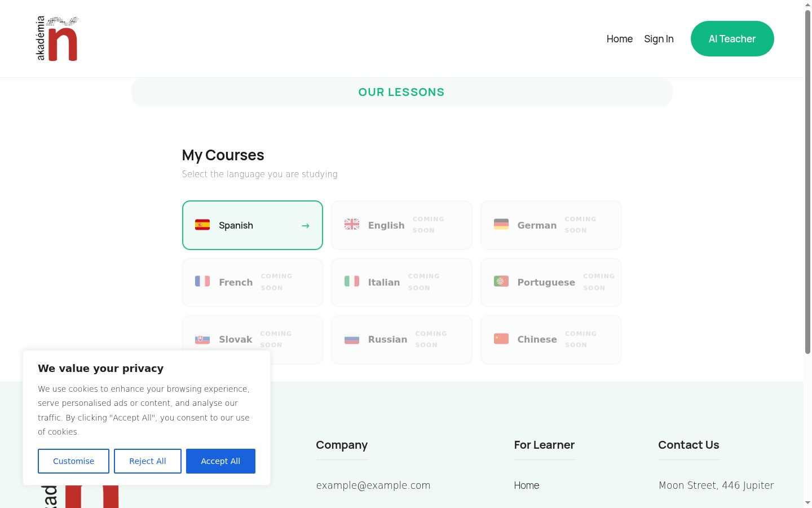Click the Italian flag icon
Image resolution: width=812 pixels, height=508 pixels.
(352, 282)
